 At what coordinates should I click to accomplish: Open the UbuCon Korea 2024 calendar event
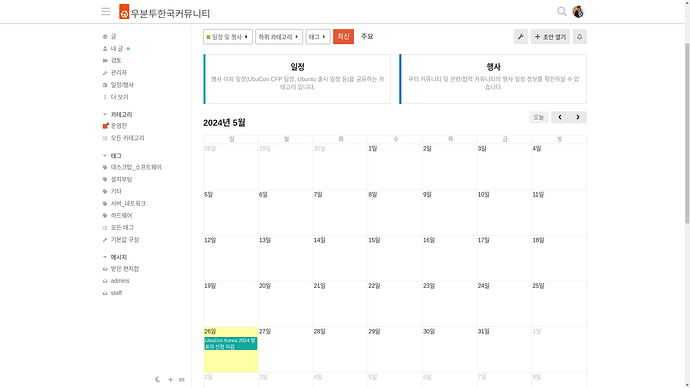click(231, 344)
